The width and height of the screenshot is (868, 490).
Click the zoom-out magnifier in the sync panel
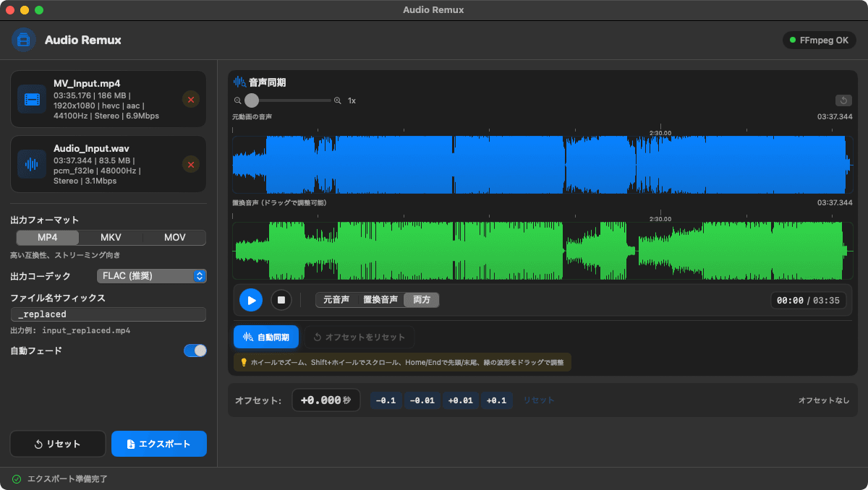click(238, 100)
